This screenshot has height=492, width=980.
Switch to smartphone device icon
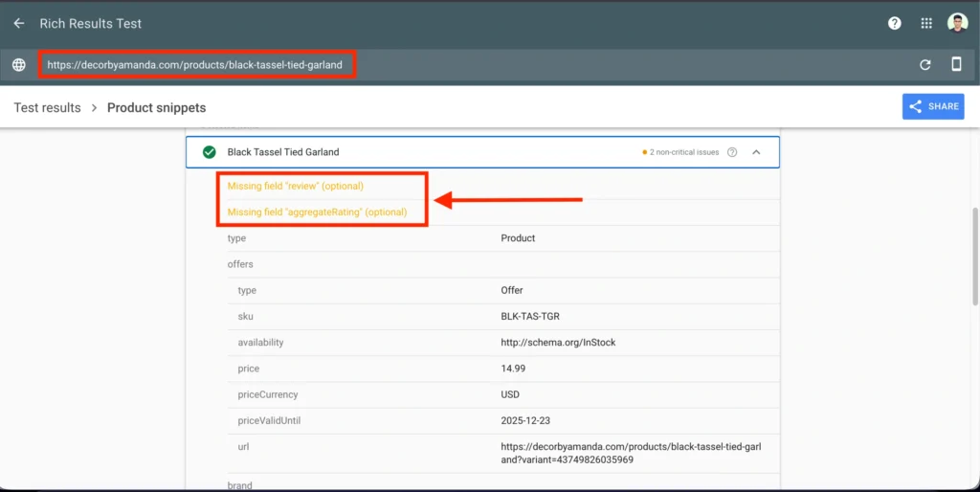[x=956, y=65]
